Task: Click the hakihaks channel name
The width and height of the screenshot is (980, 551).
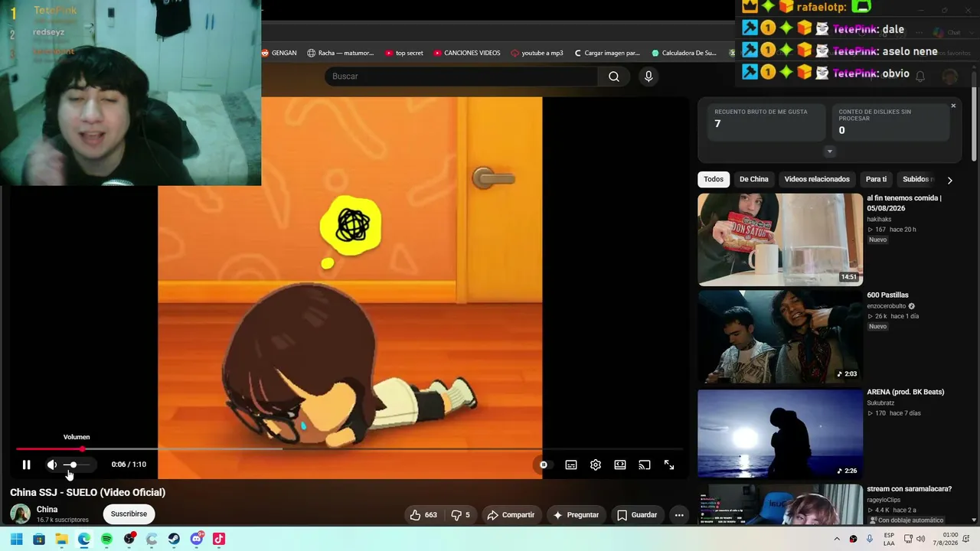Action: [x=879, y=219]
